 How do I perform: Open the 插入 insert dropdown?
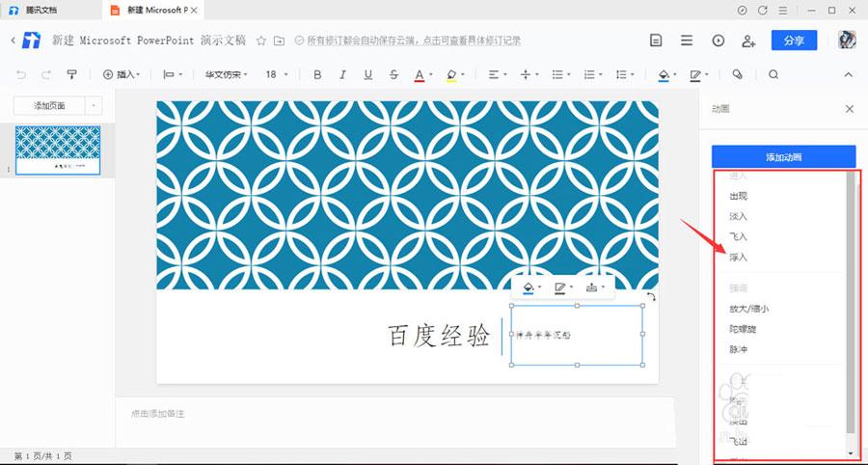(122, 74)
